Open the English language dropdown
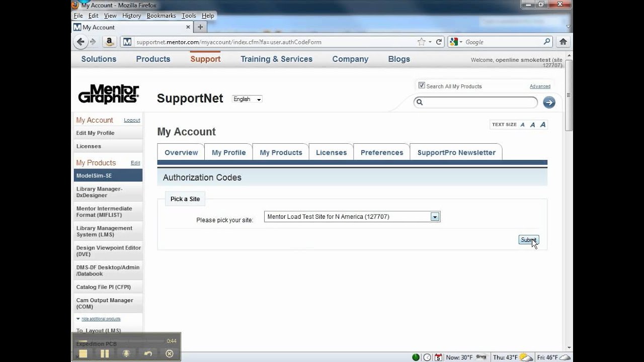 coord(247,99)
